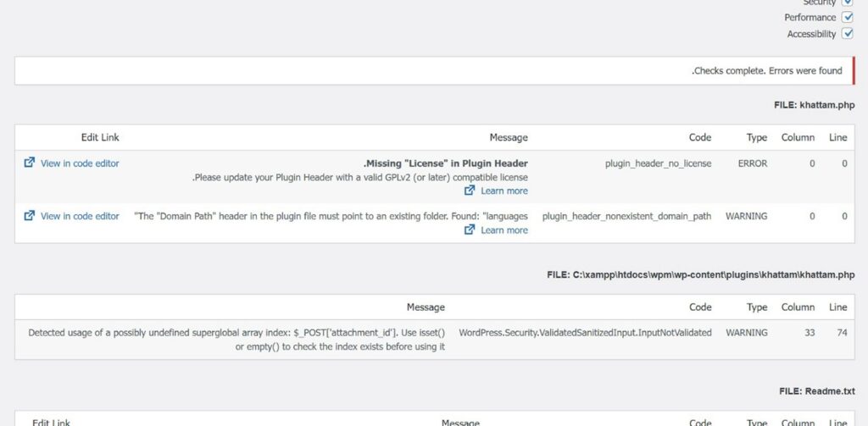Image resolution: width=868 pixels, height=426 pixels.
Task: Follow the "Learn more" link for the Domain Path warning
Action: [504, 230]
